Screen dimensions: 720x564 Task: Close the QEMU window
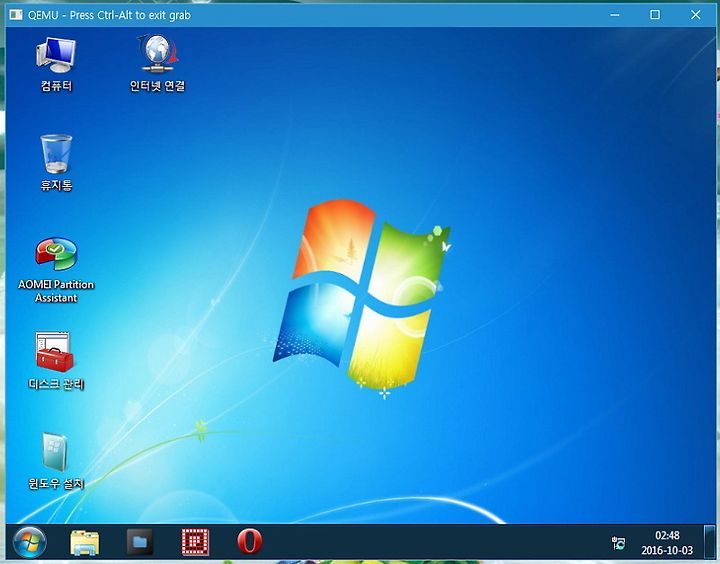coord(696,15)
